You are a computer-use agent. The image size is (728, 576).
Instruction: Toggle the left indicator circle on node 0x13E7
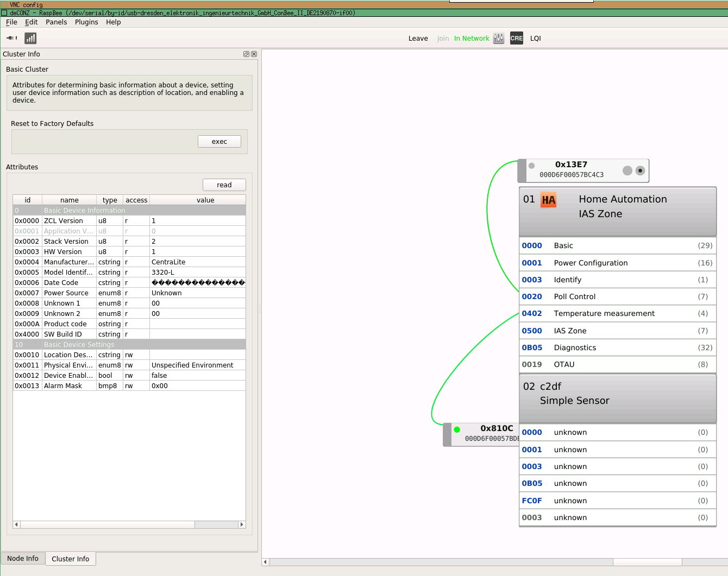click(627, 170)
